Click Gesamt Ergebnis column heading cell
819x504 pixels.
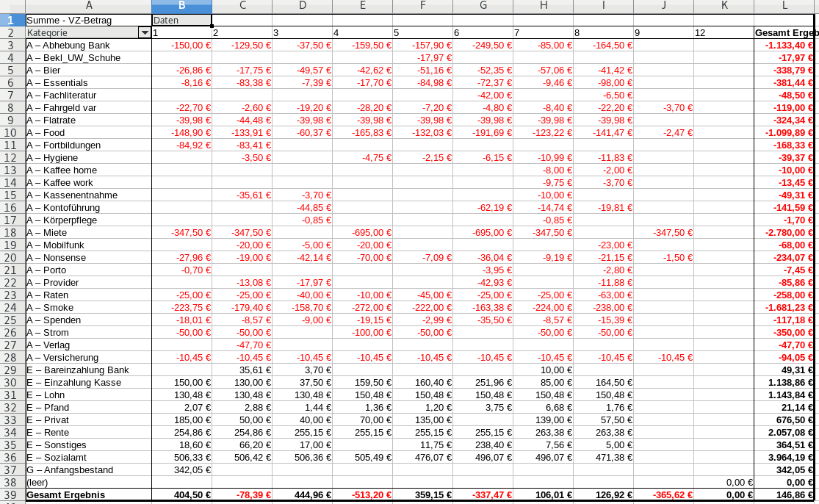784,33
